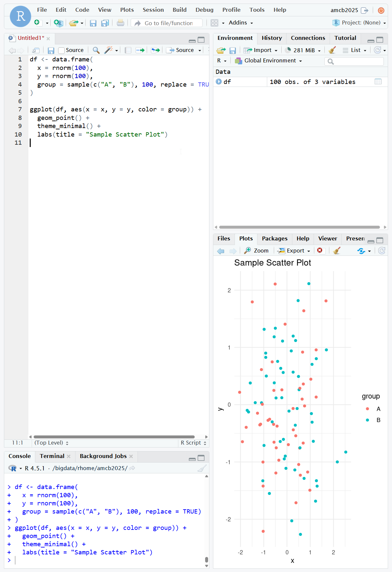View df in the data viewer grid icon
The height and width of the screenshot is (572, 392).
[x=378, y=82]
